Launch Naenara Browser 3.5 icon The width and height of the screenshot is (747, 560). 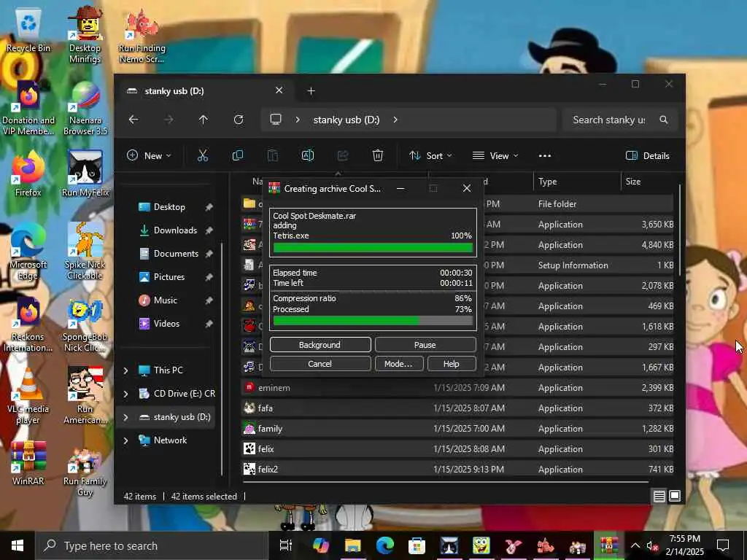tap(85, 108)
